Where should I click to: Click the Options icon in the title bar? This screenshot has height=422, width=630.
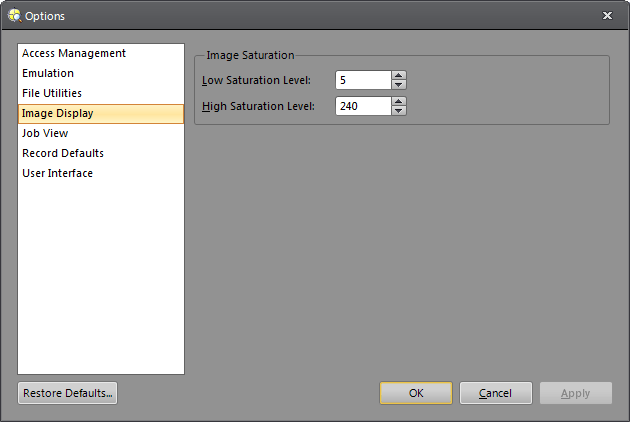click(x=14, y=15)
